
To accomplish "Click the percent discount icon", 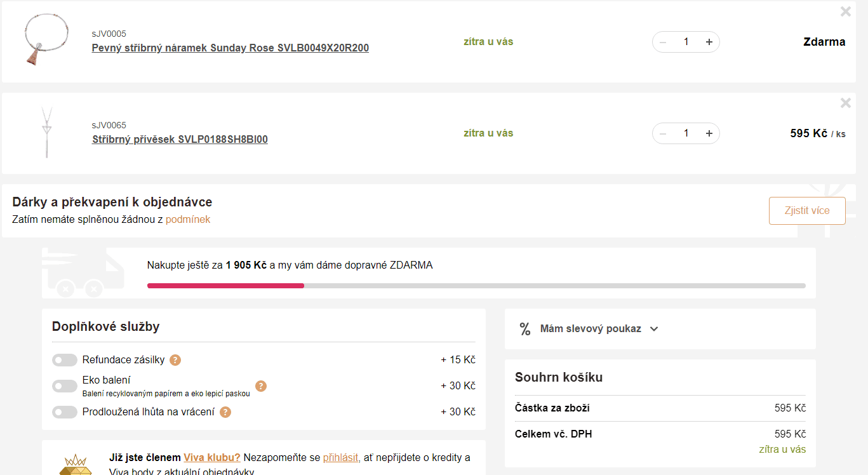I will 525,329.
